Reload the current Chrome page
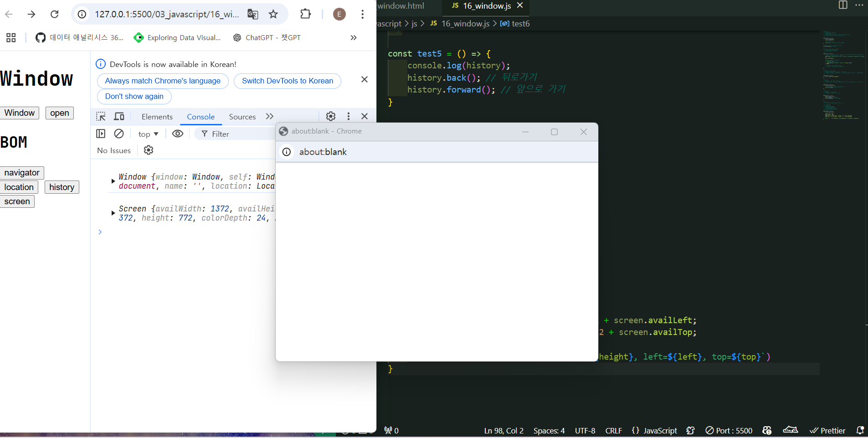The height and width of the screenshot is (438, 868). tap(54, 14)
